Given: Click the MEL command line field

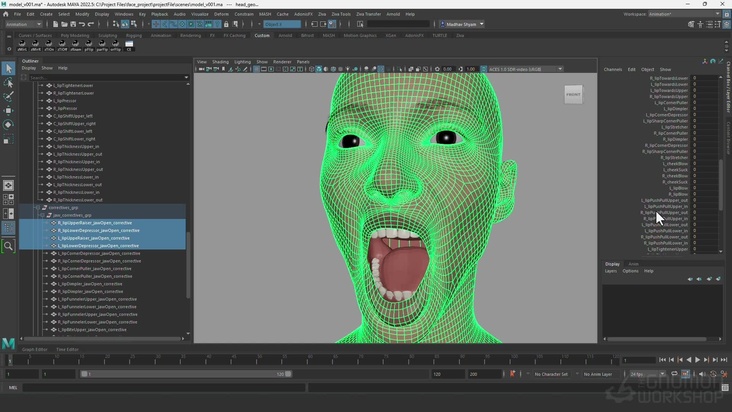Looking at the screenshot, I should coord(163,387).
